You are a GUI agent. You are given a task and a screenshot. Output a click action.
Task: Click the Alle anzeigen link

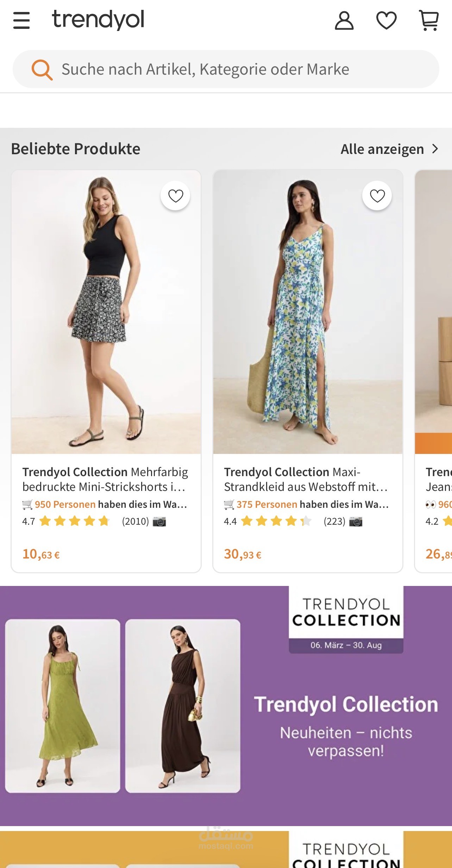[x=382, y=149]
